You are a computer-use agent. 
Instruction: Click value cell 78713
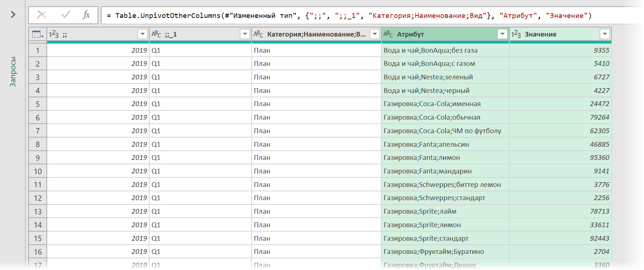tap(560, 211)
